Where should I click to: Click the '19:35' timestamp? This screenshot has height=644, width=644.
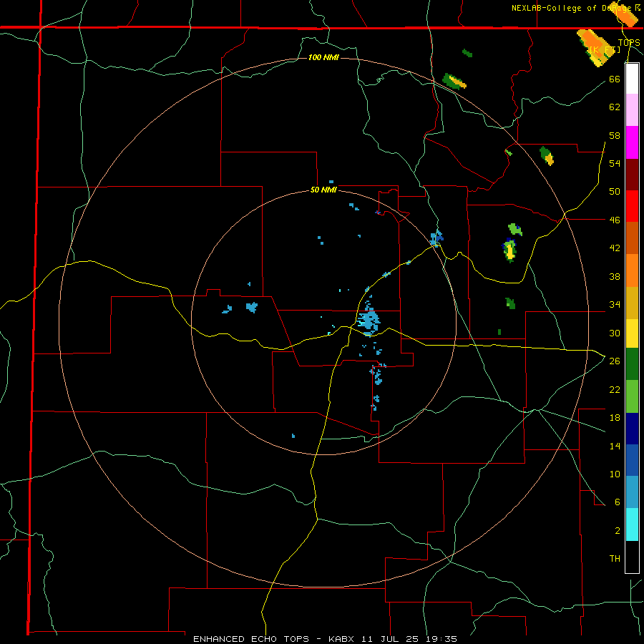[440, 639]
